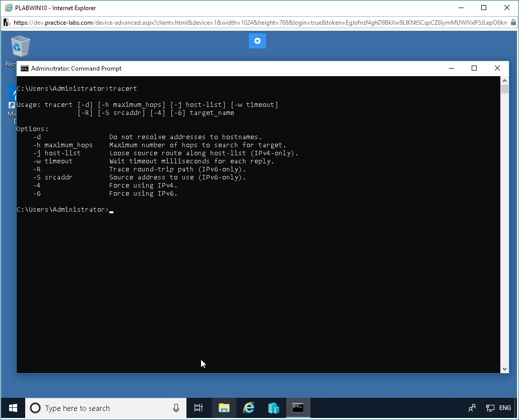Open the Windows Start menu
The width and height of the screenshot is (519, 420).
point(13,408)
